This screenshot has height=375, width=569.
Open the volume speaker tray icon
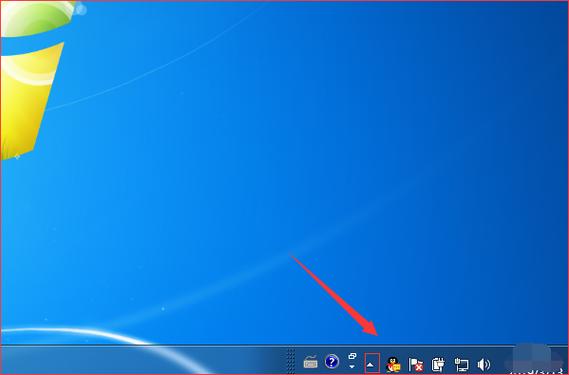tap(484, 364)
